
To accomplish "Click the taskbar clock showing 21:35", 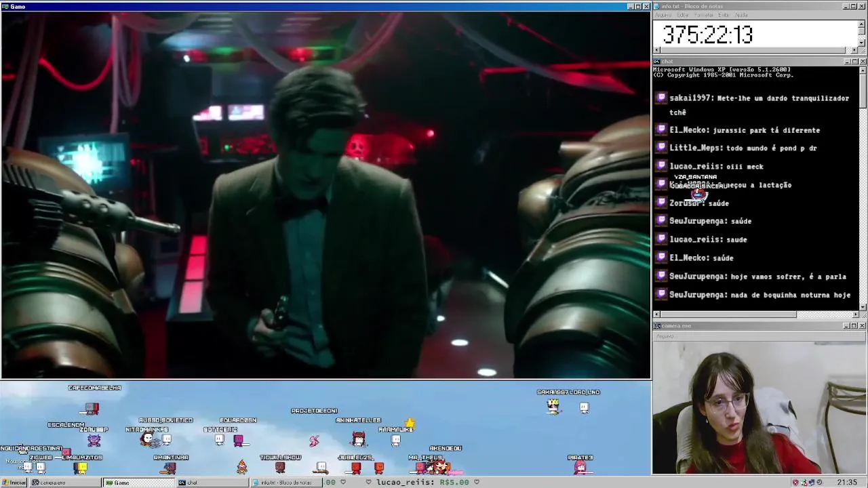I will coord(846,483).
